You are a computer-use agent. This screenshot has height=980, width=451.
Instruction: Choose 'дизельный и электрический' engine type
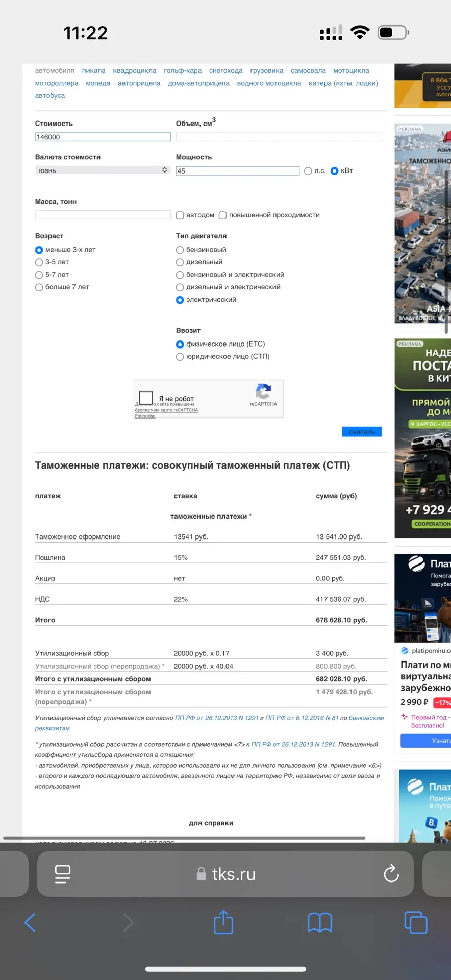(180, 287)
